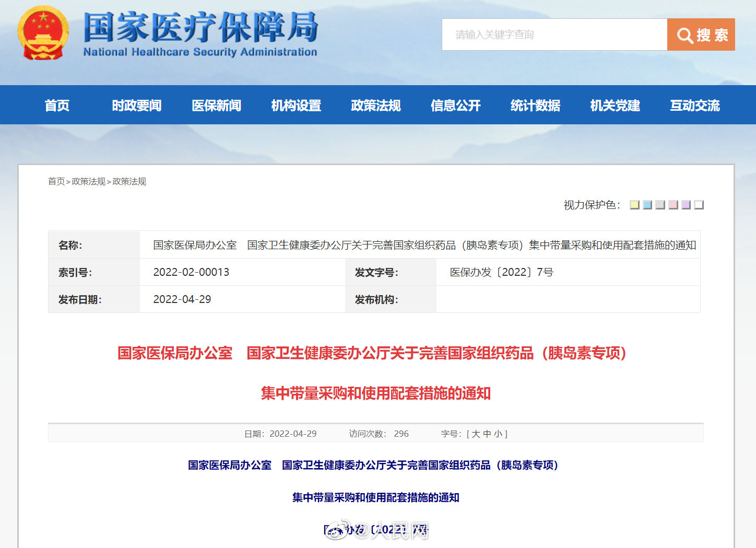Click the 名称 label in the info table
This screenshot has height=548, width=756.
tap(70, 245)
